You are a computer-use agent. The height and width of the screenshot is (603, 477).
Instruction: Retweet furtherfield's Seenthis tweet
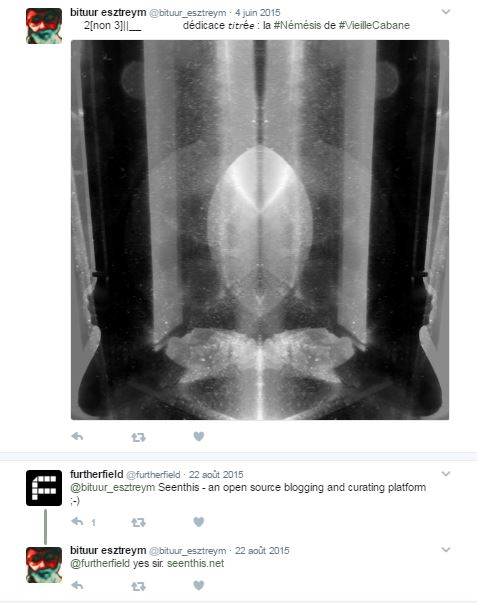138,522
